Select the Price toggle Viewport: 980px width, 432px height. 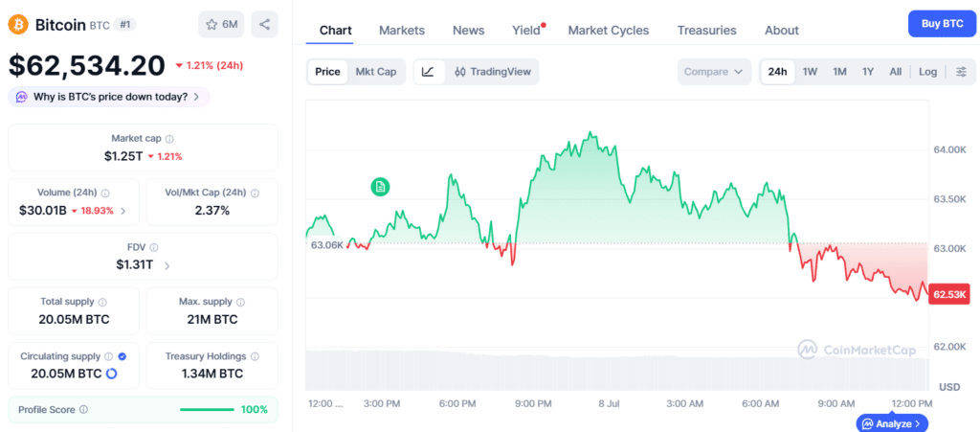click(327, 72)
